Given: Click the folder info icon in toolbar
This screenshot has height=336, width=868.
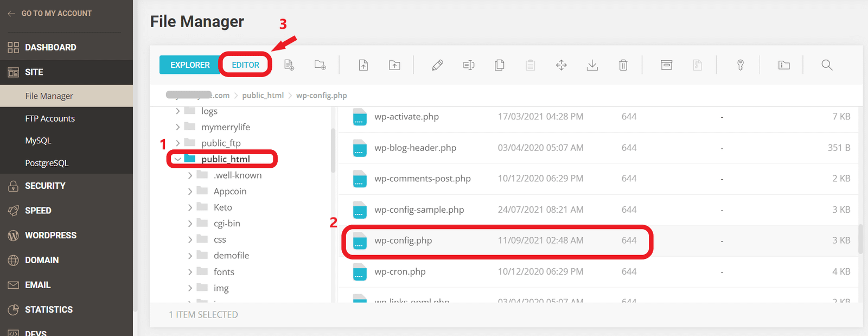Looking at the screenshot, I should (x=784, y=65).
